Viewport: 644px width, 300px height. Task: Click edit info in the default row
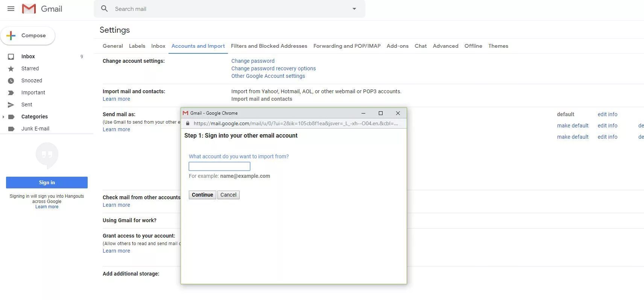608,114
